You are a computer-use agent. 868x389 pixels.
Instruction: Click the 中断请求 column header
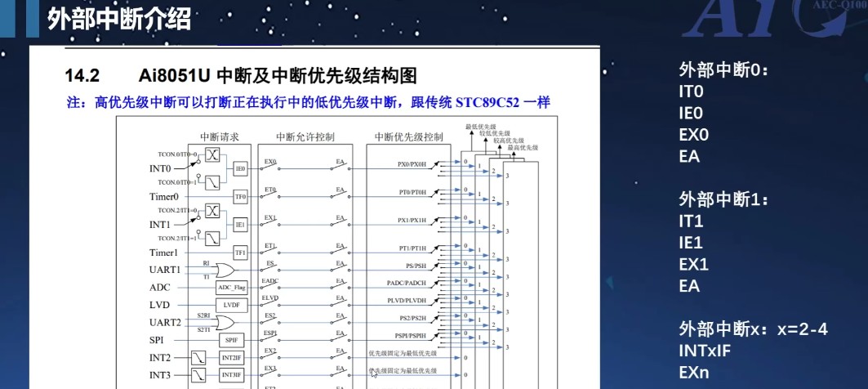(220, 136)
